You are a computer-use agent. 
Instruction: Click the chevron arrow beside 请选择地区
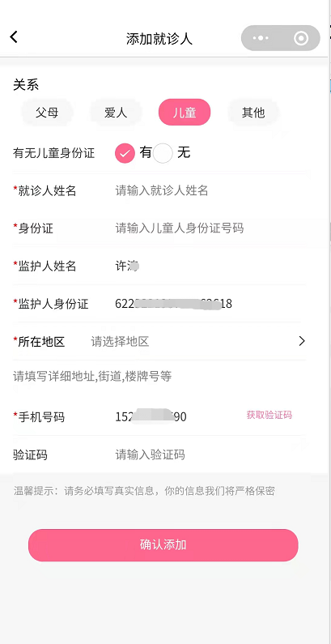(302, 341)
